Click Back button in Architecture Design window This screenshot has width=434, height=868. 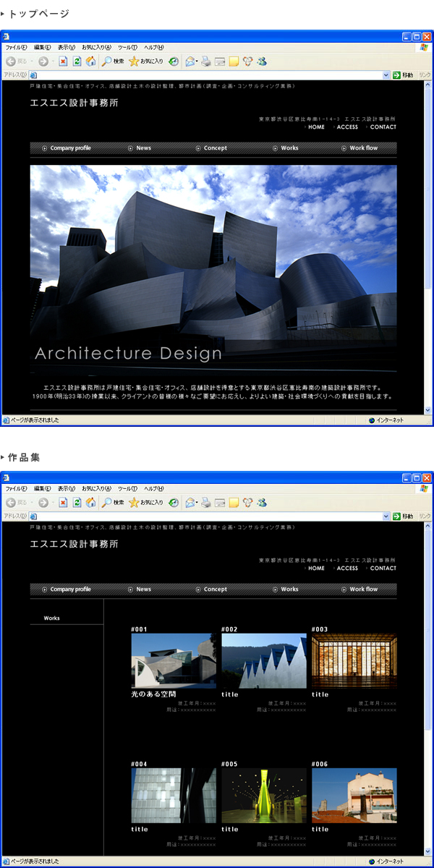click(16, 61)
